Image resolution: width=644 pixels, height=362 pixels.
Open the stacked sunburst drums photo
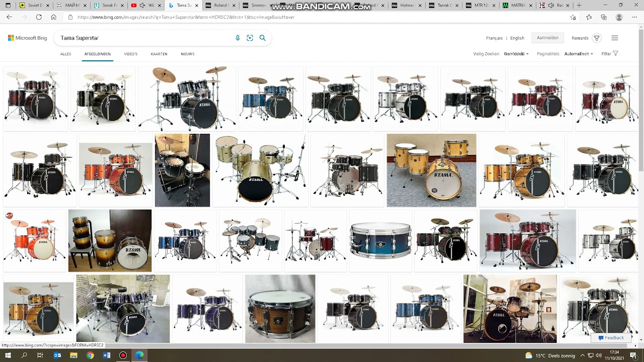click(x=110, y=240)
